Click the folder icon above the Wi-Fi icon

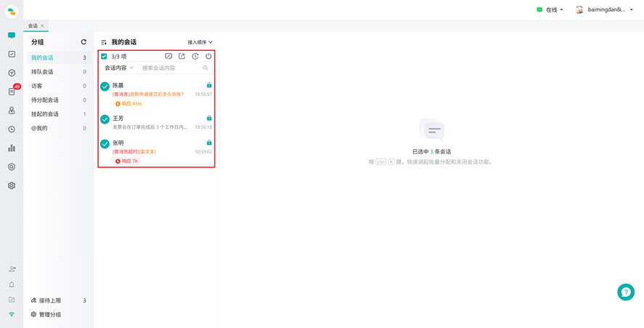click(x=12, y=300)
